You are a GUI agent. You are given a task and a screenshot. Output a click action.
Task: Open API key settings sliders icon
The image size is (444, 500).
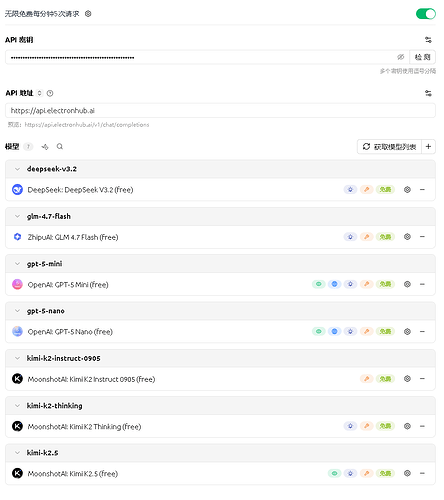coord(428,40)
